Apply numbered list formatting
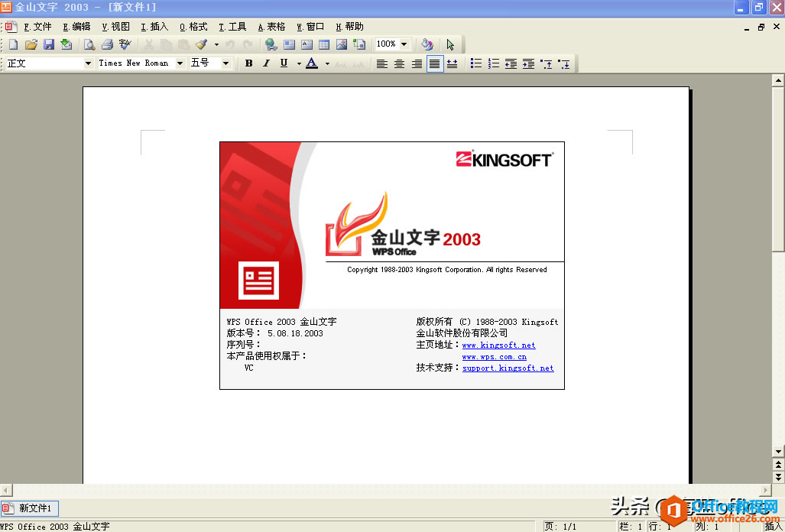 pyautogui.click(x=494, y=63)
